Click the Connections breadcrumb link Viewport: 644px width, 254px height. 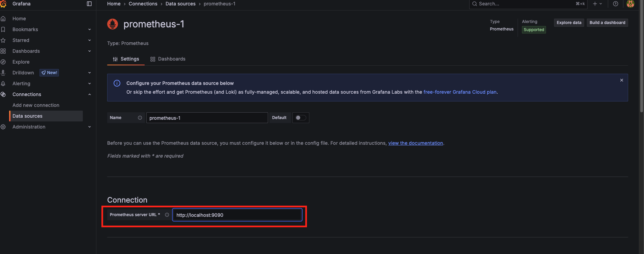[143, 4]
